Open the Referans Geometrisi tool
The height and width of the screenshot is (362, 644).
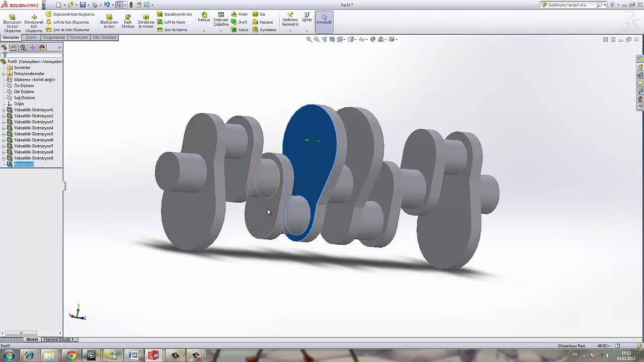tap(290, 20)
